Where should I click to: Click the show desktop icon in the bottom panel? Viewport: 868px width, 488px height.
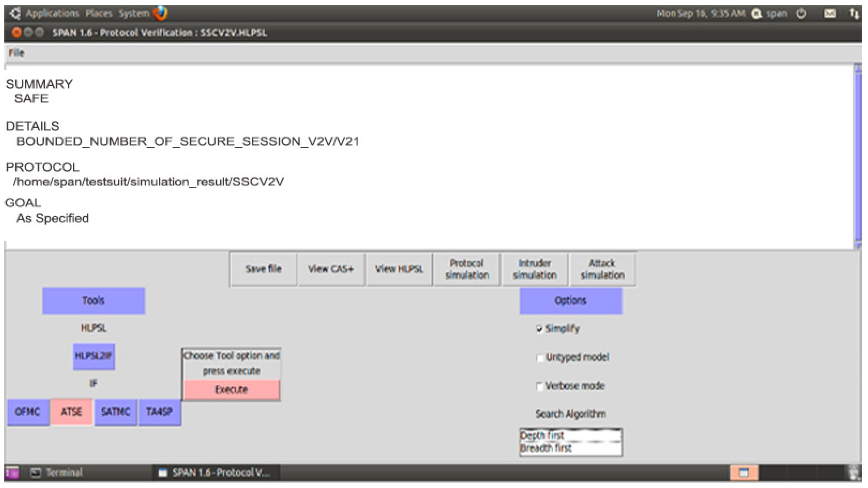(12, 473)
